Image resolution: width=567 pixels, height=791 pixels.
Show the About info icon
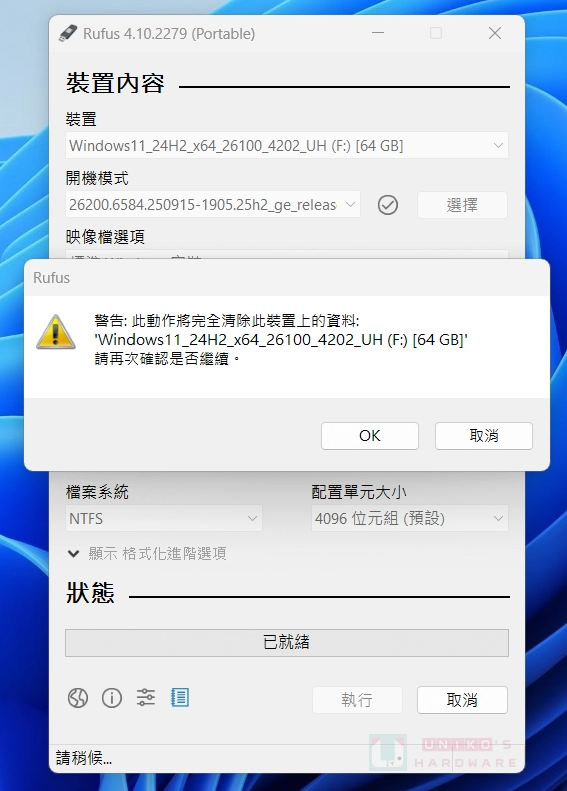[x=111, y=698]
